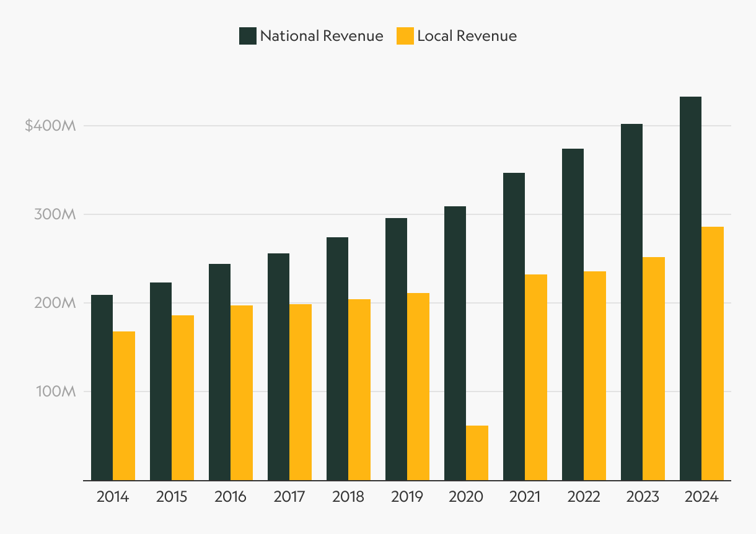The width and height of the screenshot is (756, 534).
Task: Select the 2024 National Revenue bar
Action: (x=690, y=288)
